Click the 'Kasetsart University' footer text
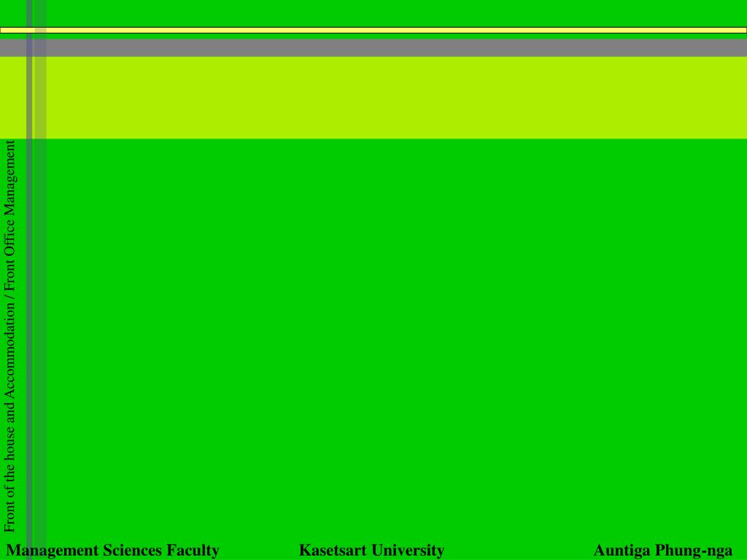Screen dimensions: 747x560 tap(371, 550)
